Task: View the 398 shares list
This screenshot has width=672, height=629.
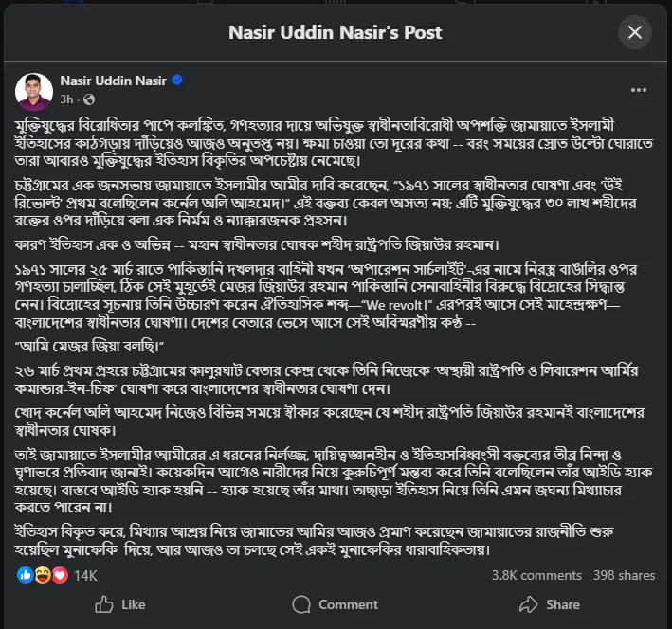Action: pos(624,575)
